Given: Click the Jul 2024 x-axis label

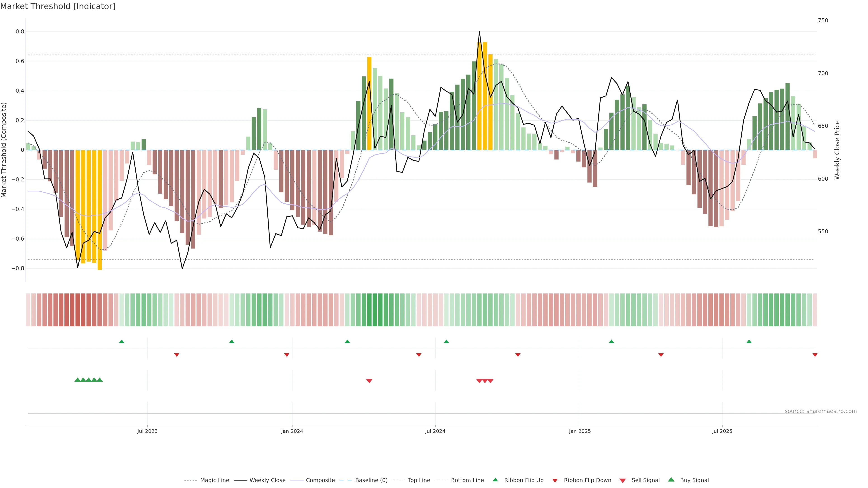Looking at the screenshot, I should point(435,431).
